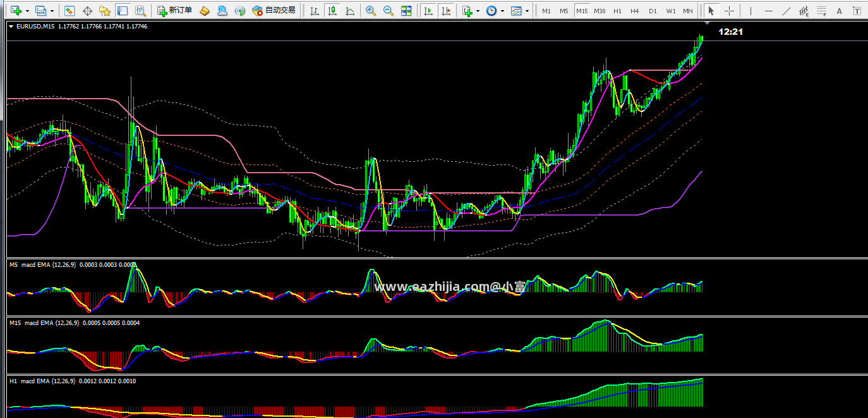Select the M15 timeframe button

[x=582, y=11]
